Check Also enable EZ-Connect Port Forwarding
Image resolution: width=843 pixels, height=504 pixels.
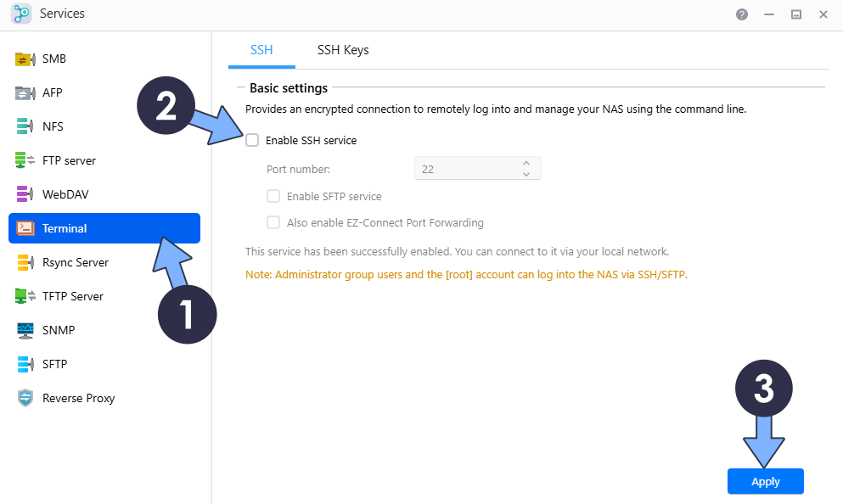click(273, 223)
